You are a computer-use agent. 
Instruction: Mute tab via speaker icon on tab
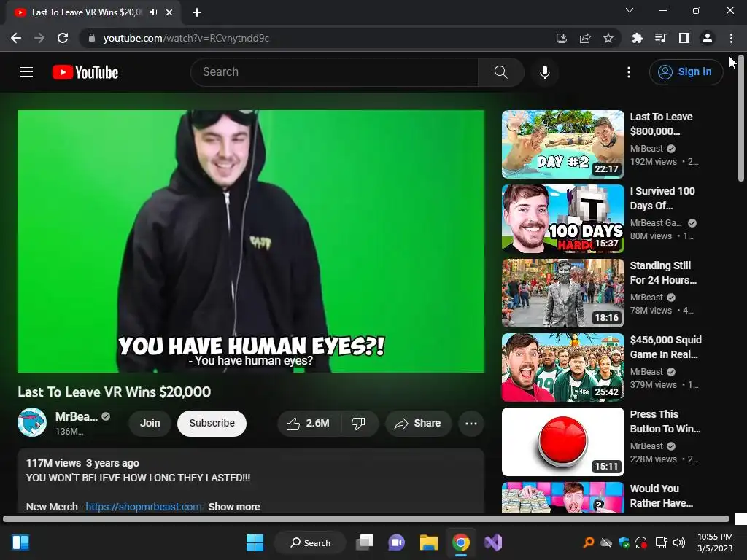[153, 12]
